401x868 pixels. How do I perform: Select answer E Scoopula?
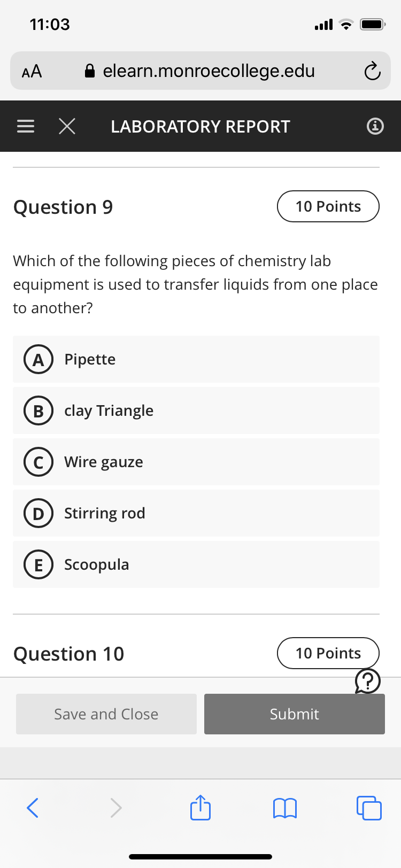tap(196, 564)
